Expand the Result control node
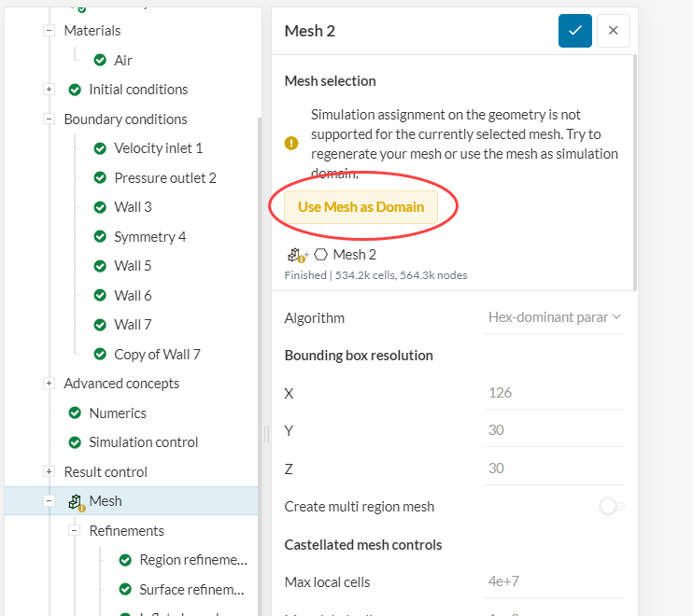 point(49,472)
